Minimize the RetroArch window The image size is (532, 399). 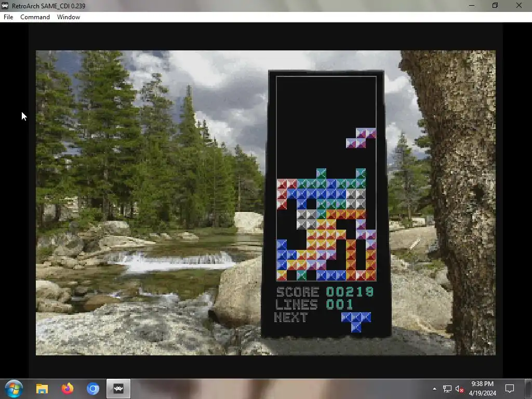[x=472, y=6]
